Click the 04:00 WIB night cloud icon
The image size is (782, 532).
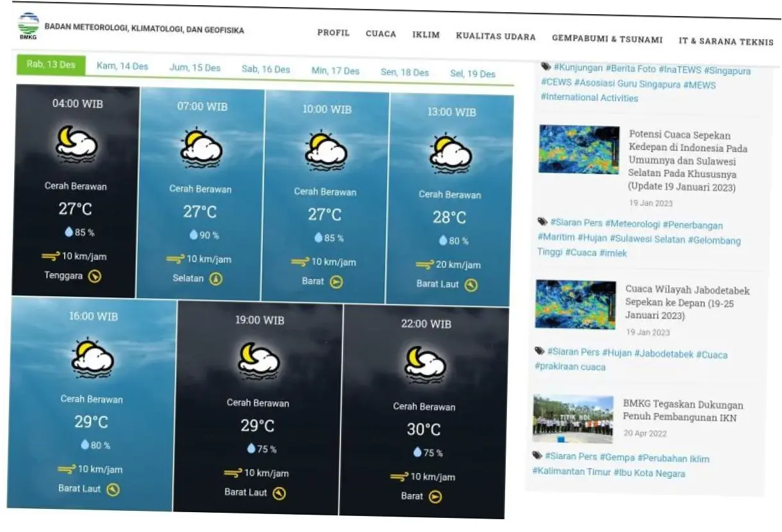[x=76, y=144]
